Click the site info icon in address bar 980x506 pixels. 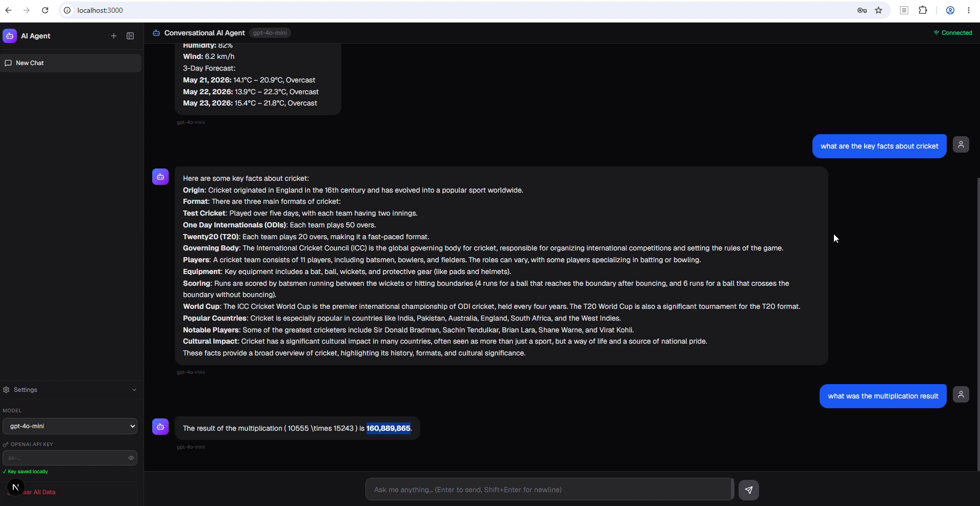pos(67,10)
